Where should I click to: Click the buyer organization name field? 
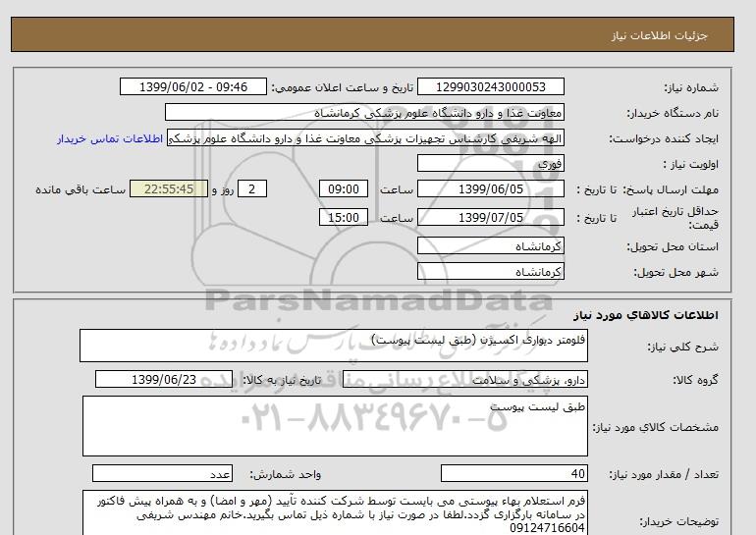tap(364, 112)
